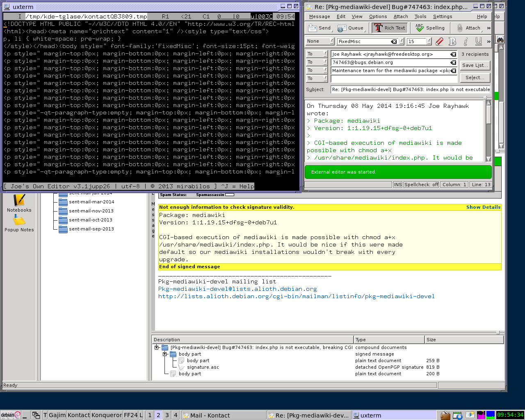Screen dimensions: 525x420
Task: Open recipient type dropdown for Maintenance team row
Action: (317, 71)
